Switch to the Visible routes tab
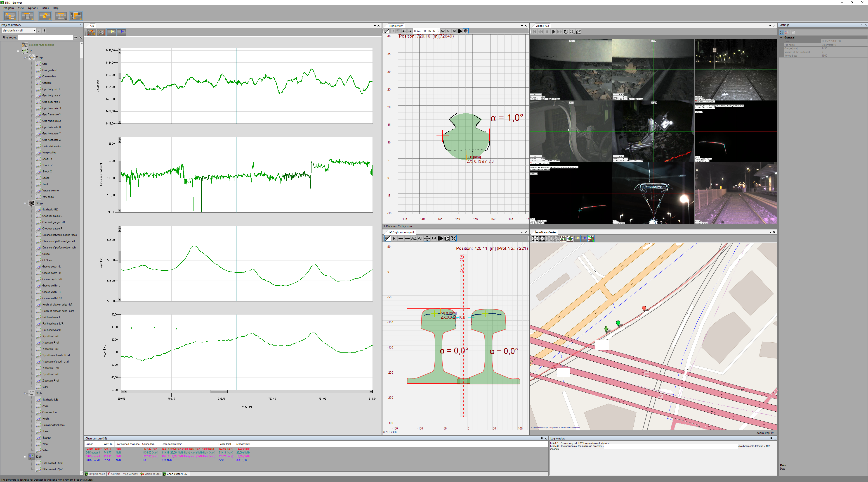868x482 pixels. click(x=151, y=474)
